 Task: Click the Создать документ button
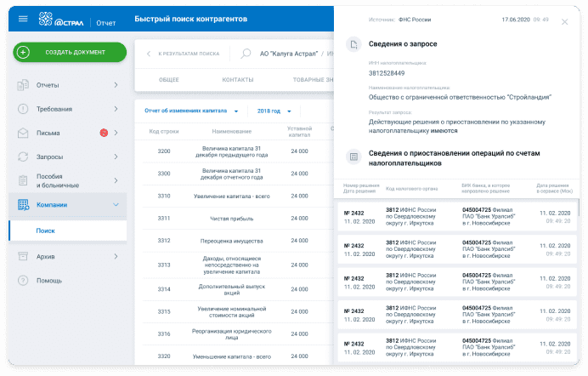click(70, 52)
